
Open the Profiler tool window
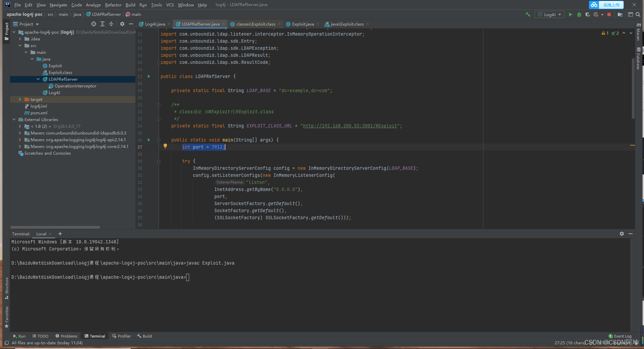[121, 336]
